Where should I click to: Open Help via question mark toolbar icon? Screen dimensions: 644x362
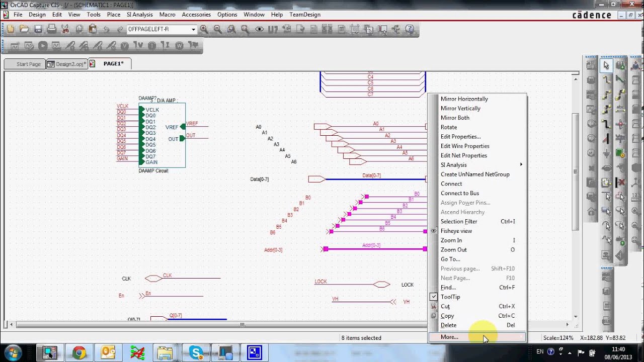coord(410,29)
